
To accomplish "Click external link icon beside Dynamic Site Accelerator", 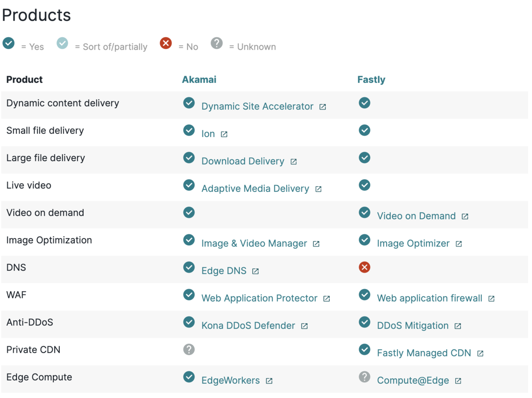I will click(323, 107).
